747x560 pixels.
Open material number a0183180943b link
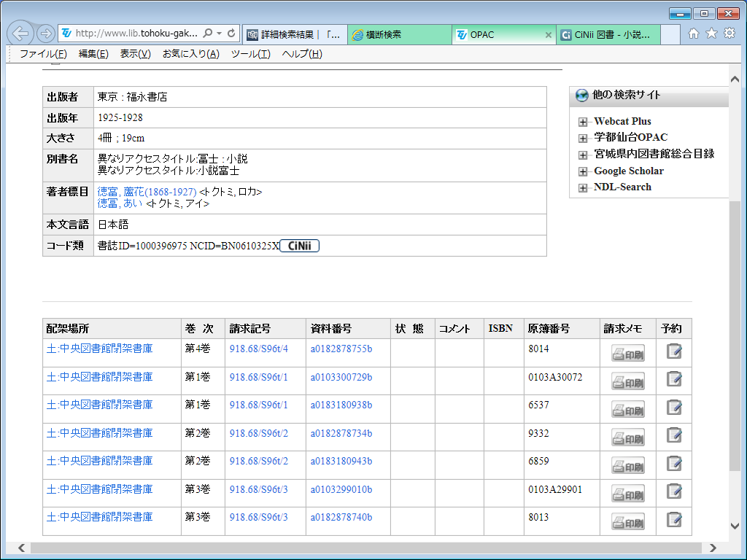[341, 461]
